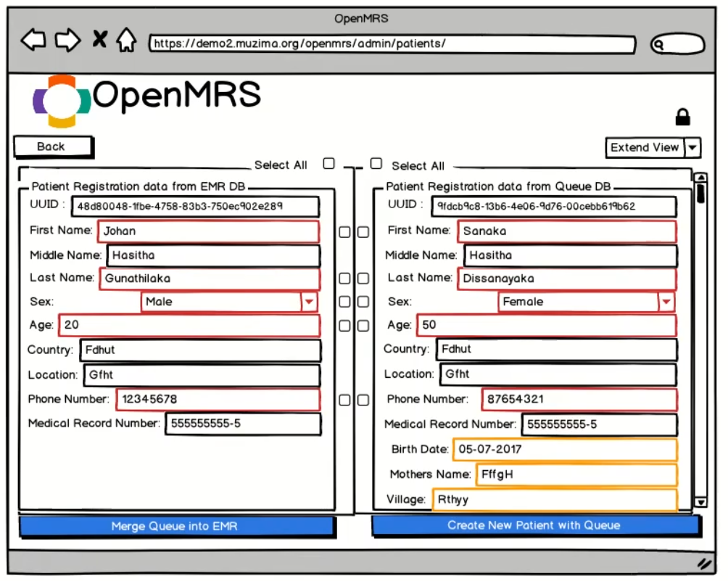Click the scrollbar up arrow

pyautogui.click(x=700, y=177)
